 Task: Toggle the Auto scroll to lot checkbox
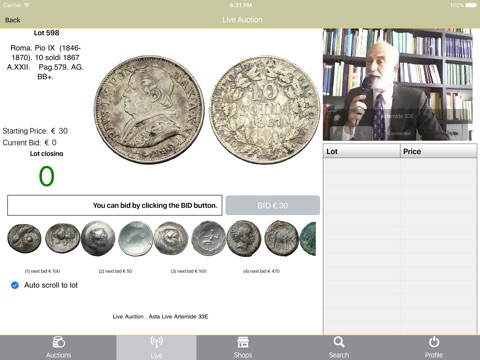coord(15,285)
